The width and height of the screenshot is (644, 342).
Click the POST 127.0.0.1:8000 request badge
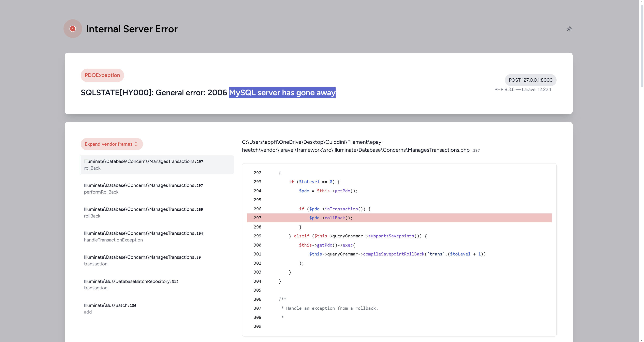coord(530,80)
